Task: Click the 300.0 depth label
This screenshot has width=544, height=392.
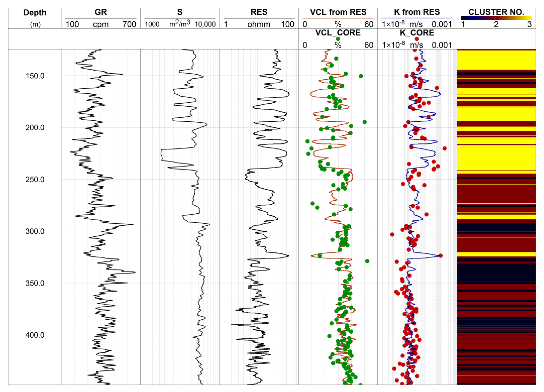Action: tap(35, 231)
